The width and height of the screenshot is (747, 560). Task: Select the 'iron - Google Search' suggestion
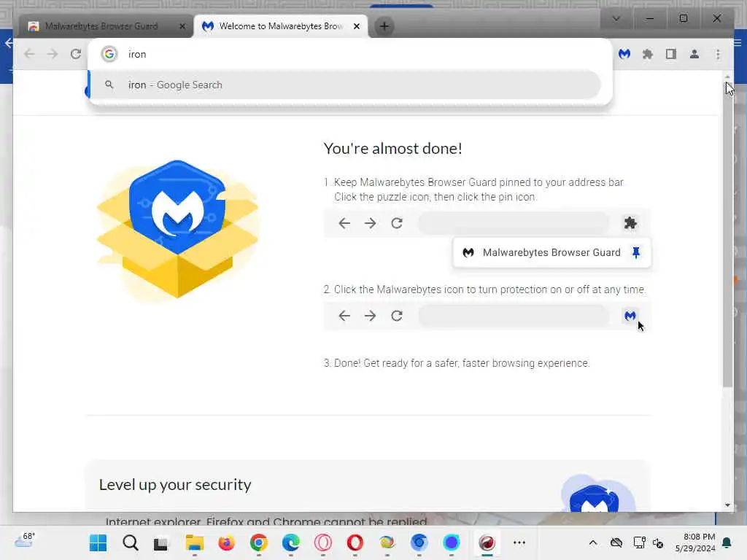point(345,85)
